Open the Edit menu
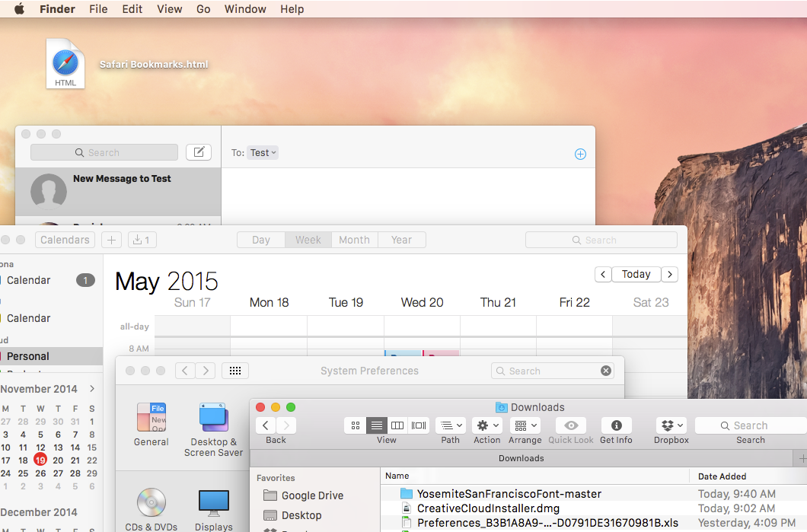Screen dimensions: 807x532 (132, 8)
